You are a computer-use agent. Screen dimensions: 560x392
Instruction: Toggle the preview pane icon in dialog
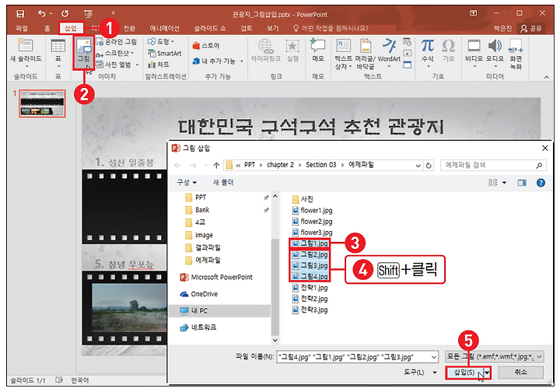click(522, 183)
